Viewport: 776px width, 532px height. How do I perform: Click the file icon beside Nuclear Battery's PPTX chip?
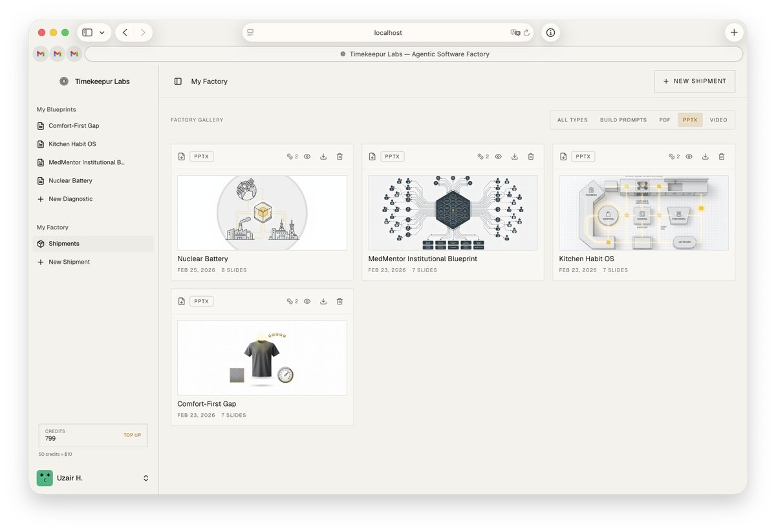(180, 156)
